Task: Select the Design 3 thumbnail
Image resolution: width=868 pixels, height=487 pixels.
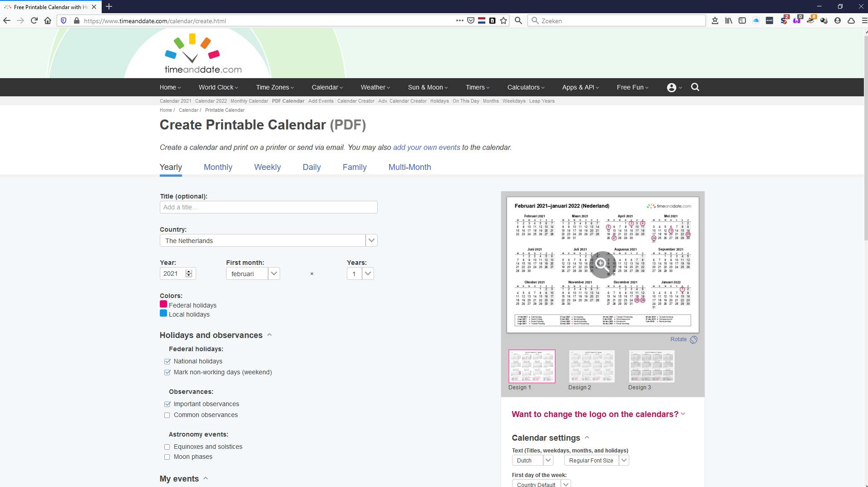Action: point(651,366)
